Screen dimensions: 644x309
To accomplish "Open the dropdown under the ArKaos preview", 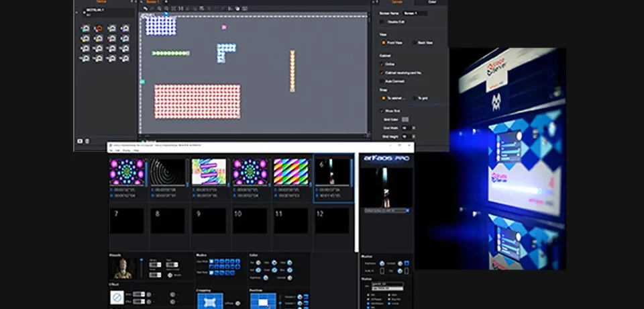I will [x=386, y=211].
